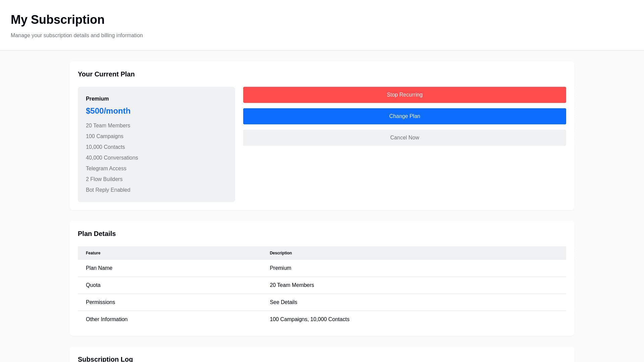
Task: Click the Telegram Access feature line
Action: pyautogui.click(x=106, y=169)
